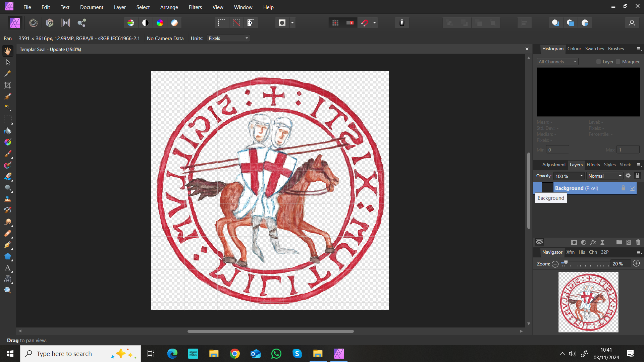Open the quick mask options arrow

point(292,23)
